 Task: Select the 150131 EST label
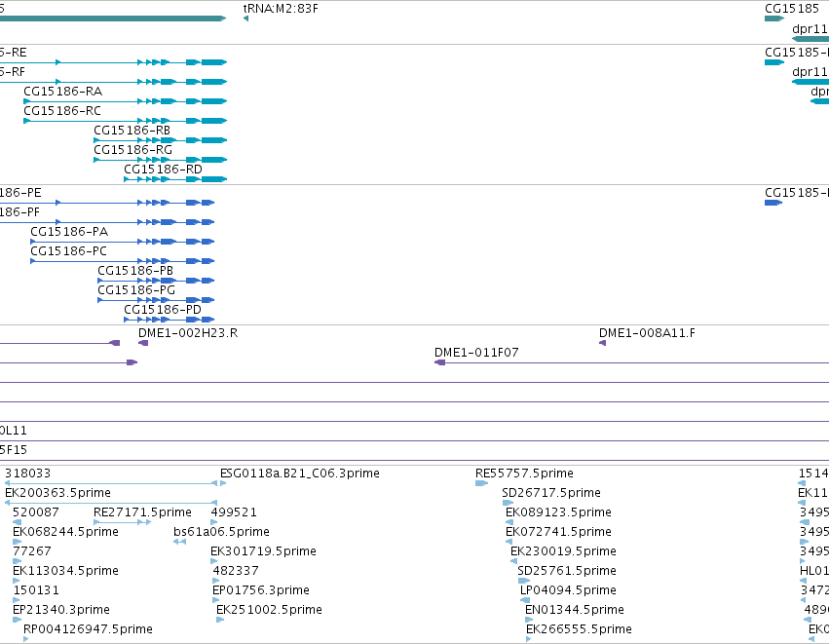click(36, 590)
